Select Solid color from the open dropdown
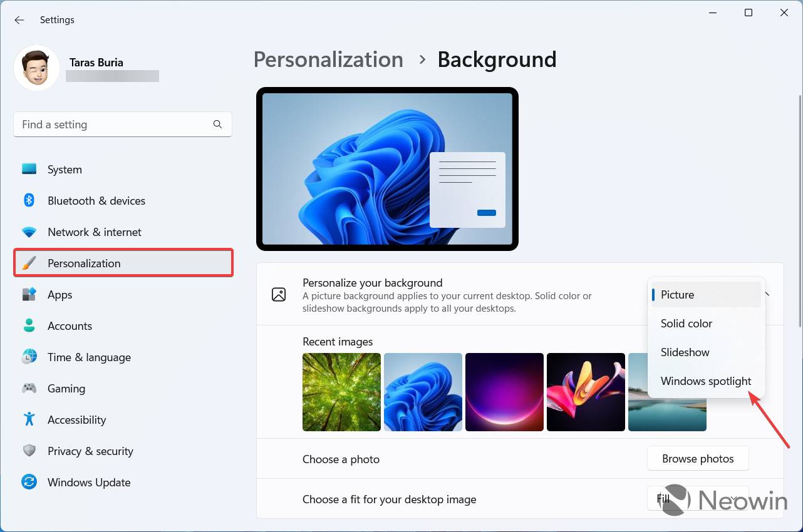Viewport: 803px width, 532px height. pos(686,323)
